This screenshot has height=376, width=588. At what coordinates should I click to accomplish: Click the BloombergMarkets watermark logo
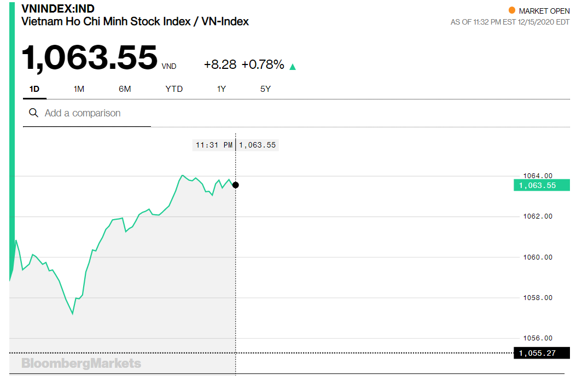pyautogui.click(x=81, y=363)
